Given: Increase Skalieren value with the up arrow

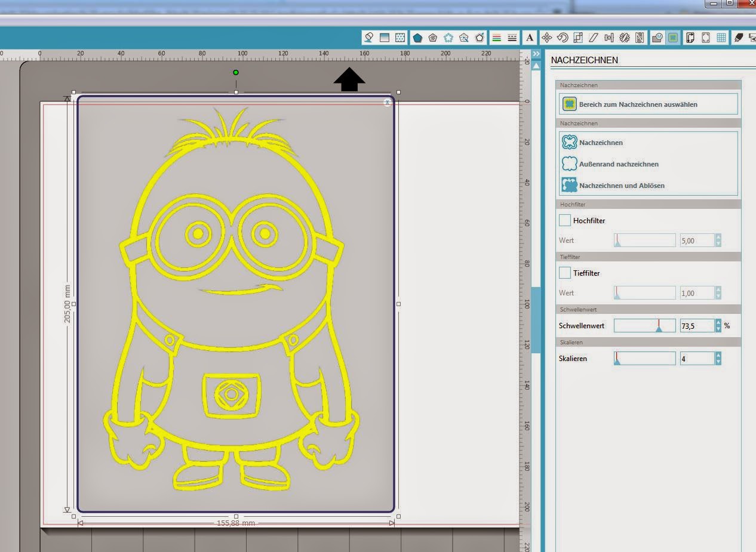Looking at the screenshot, I should click(718, 355).
